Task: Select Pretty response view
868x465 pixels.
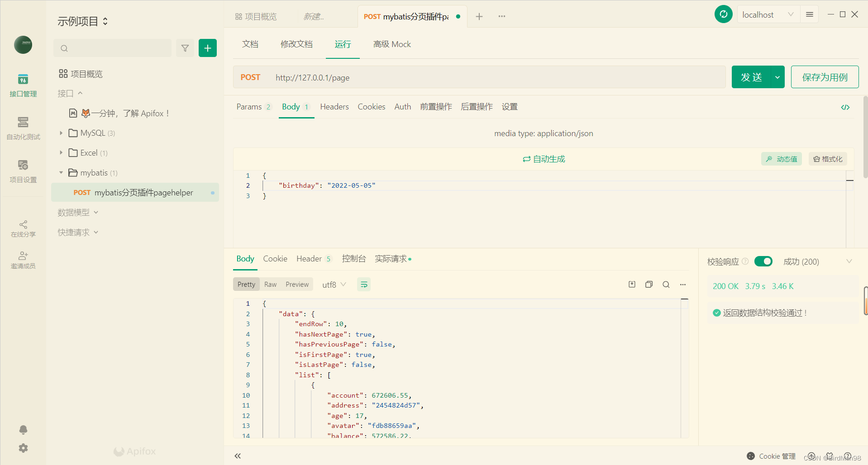Action: 246,284
